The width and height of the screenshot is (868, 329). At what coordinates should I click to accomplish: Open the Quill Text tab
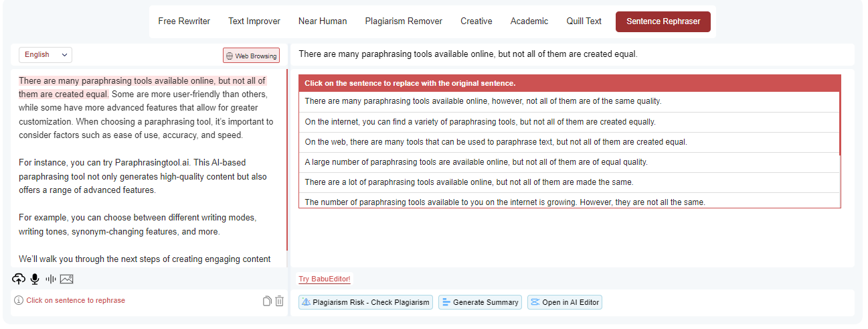(584, 21)
